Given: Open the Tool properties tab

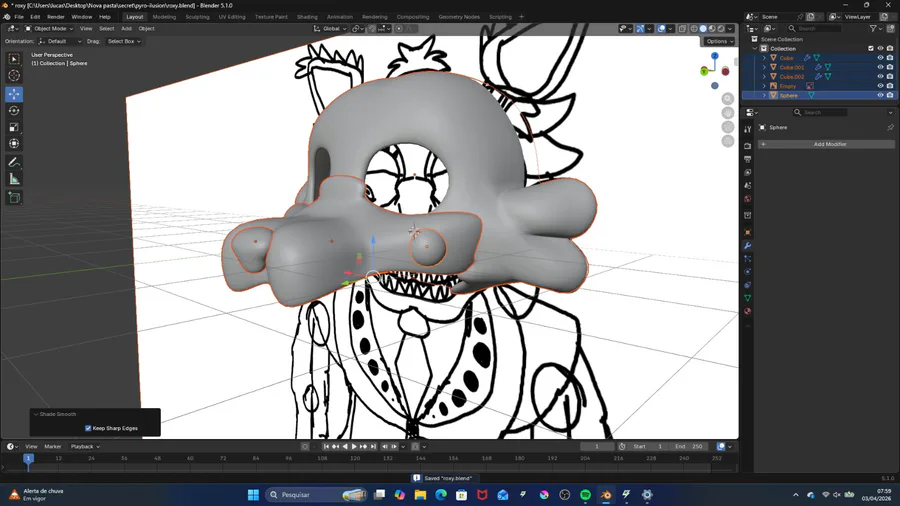Looking at the screenshot, I should [x=747, y=130].
